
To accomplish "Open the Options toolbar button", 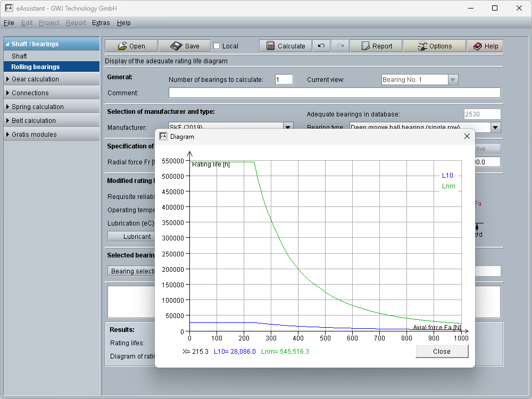I will [434, 46].
